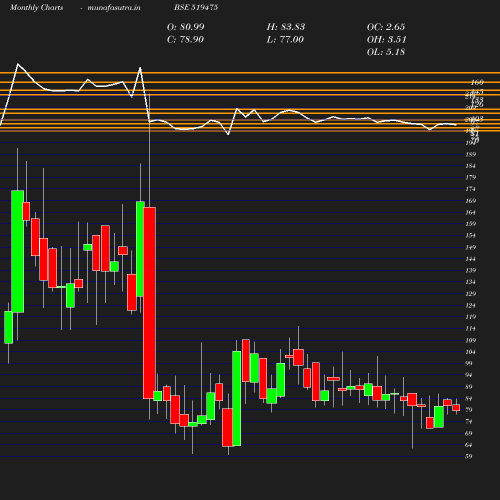
Task: Click the 169 price axis label
Action: click(x=471, y=201)
